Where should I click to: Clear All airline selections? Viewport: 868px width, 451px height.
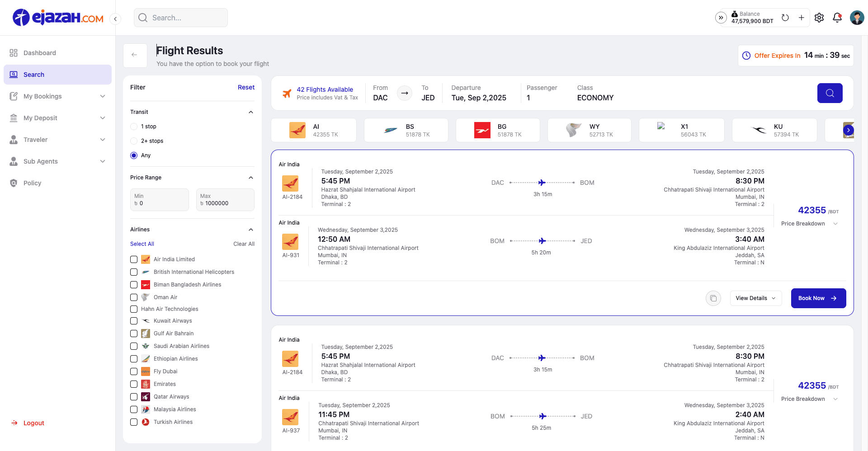click(244, 244)
